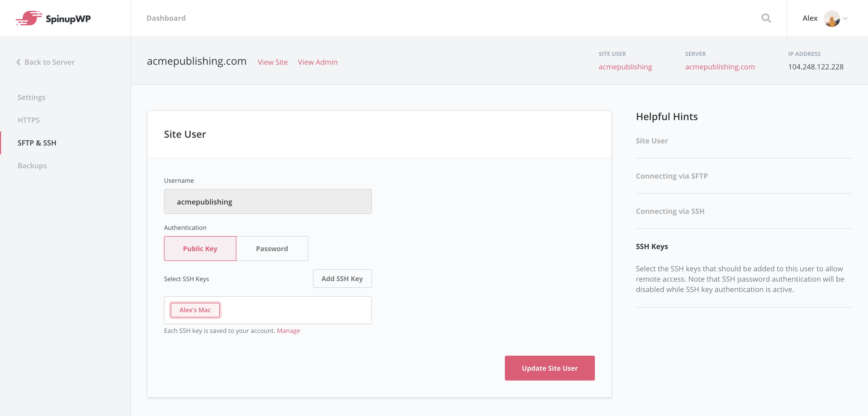The height and width of the screenshot is (416, 868).
Task: Open the search magnifier icon
Action: [x=766, y=18]
